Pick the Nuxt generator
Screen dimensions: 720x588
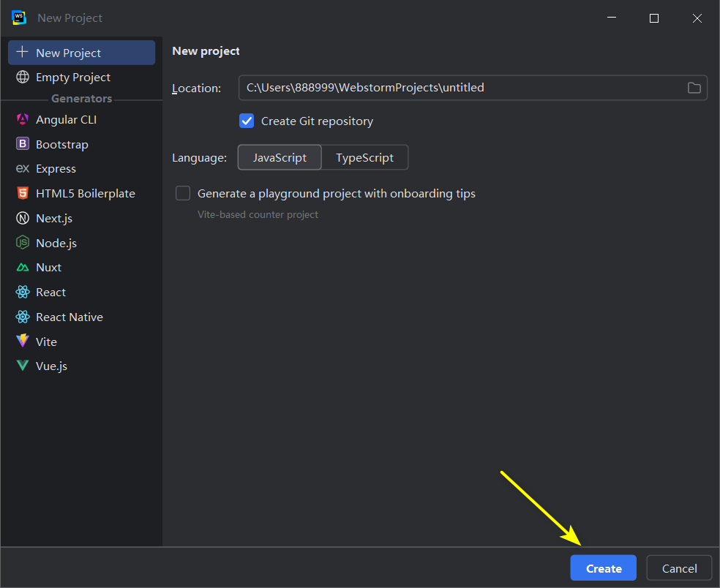pyautogui.click(x=82, y=267)
